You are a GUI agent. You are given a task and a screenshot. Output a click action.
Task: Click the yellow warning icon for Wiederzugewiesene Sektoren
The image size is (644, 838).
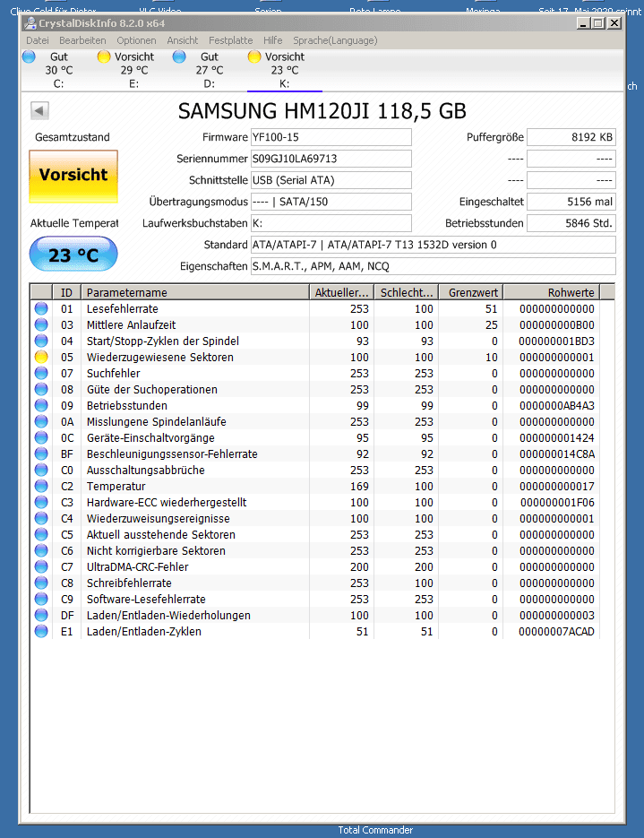click(41, 357)
